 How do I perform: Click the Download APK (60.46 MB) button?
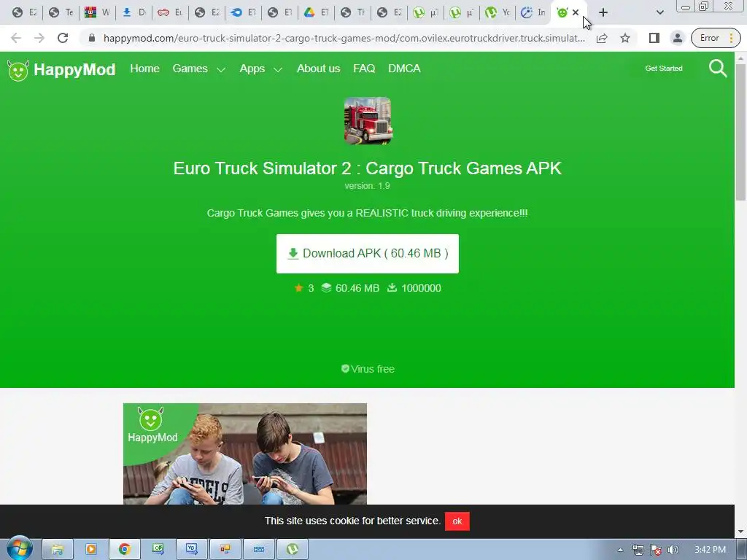(x=368, y=253)
